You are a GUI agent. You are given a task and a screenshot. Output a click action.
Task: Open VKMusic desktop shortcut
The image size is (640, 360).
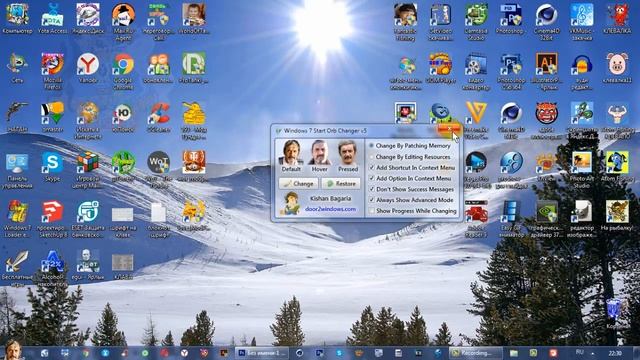click(582, 22)
